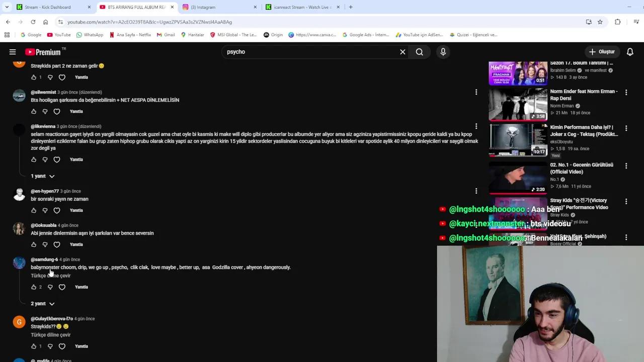Image resolution: width=644 pixels, height=362 pixels.
Task: Expand the 2 yanıt replies
Action: point(42,304)
